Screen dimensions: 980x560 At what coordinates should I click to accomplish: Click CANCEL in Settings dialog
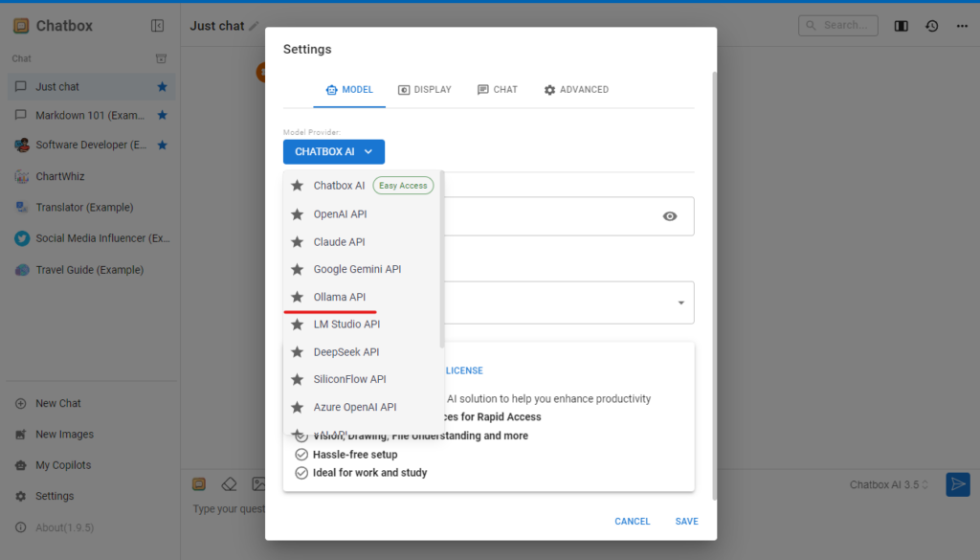coord(633,522)
